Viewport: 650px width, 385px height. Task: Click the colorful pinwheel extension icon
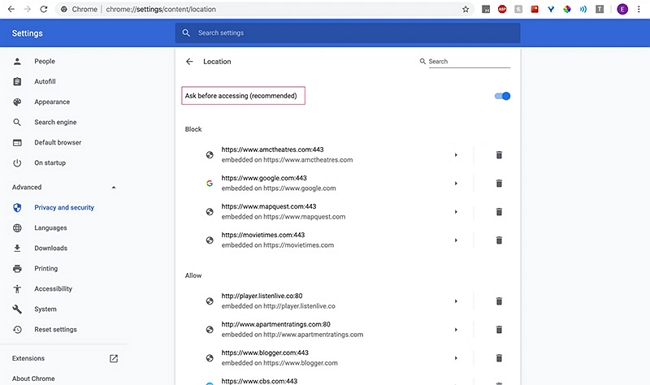pyautogui.click(x=567, y=9)
